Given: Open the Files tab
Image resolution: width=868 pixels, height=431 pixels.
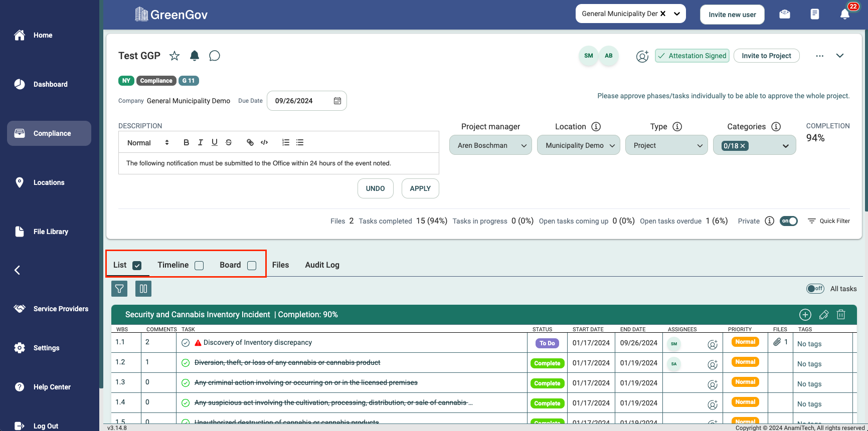Looking at the screenshot, I should click(x=280, y=265).
